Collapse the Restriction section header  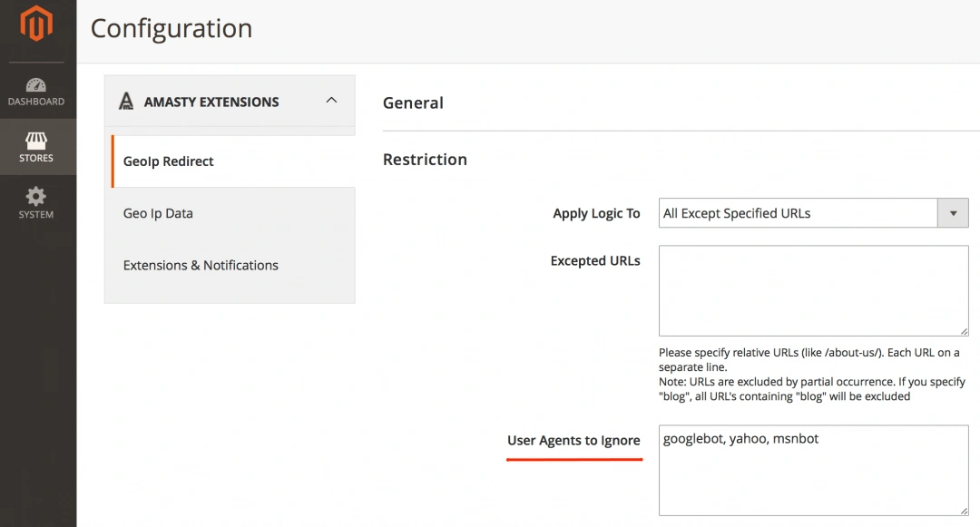[425, 159]
